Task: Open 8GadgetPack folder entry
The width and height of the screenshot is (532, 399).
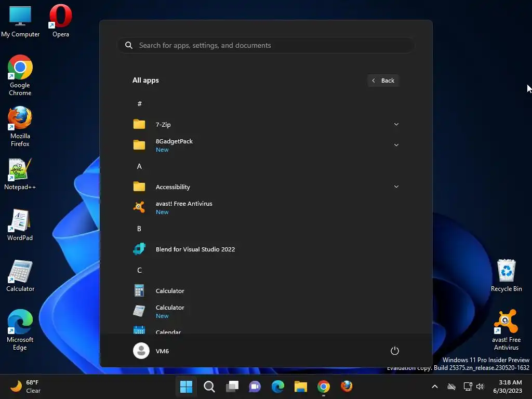Action: coord(266,145)
